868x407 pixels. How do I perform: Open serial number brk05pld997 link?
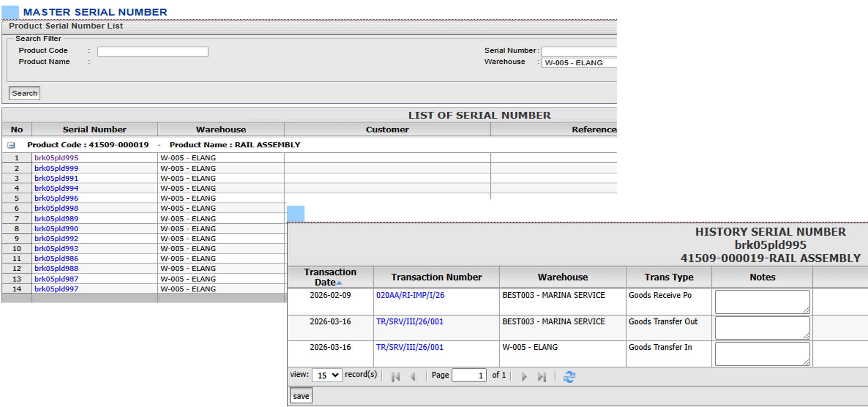(56, 289)
